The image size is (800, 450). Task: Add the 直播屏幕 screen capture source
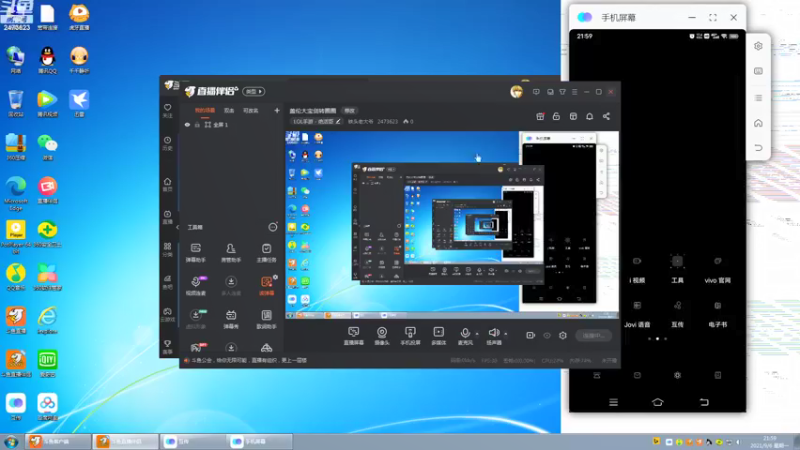pos(354,336)
